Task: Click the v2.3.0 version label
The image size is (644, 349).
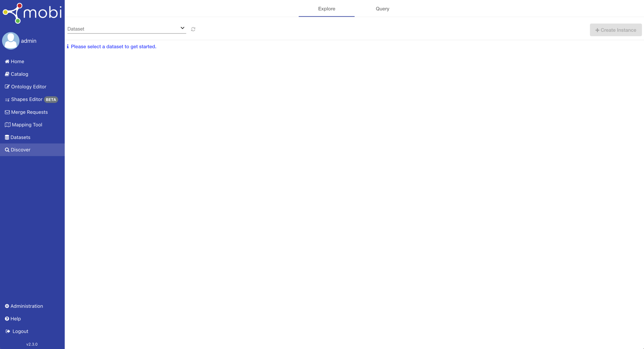Action: (x=32, y=344)
